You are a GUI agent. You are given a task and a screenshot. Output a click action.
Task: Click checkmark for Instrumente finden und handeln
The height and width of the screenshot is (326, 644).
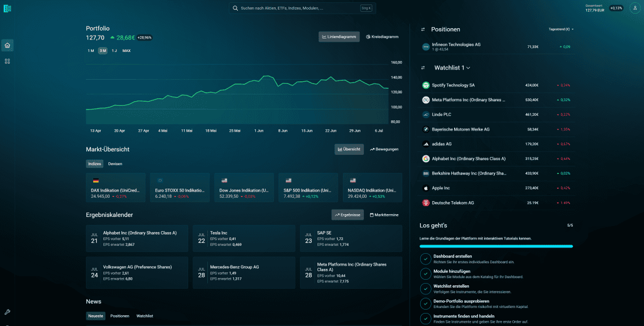pos(425,319)
